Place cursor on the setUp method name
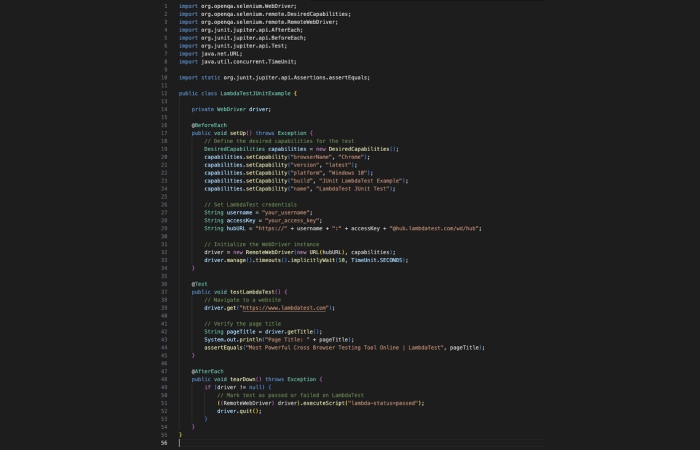 (x=238, y=133)
